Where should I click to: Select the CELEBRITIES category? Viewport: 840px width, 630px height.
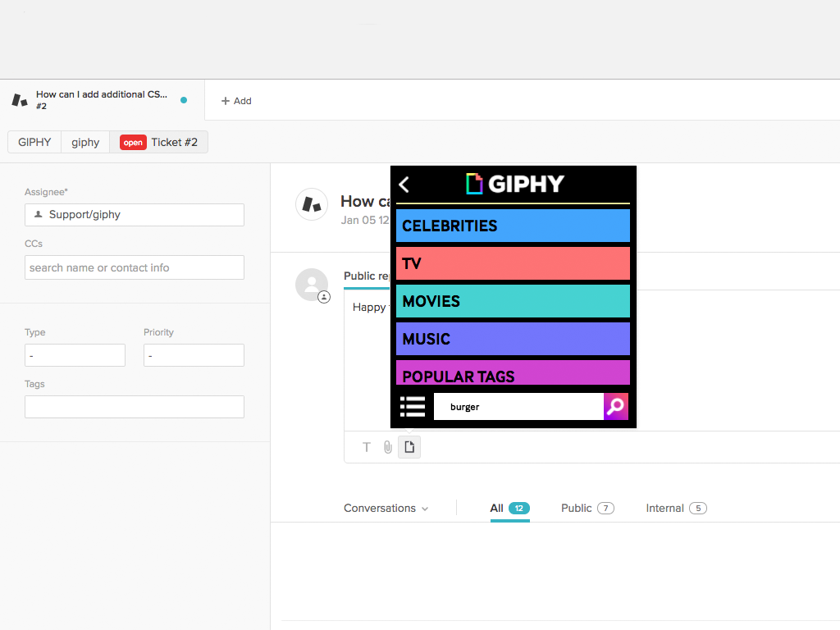(513, 226)
